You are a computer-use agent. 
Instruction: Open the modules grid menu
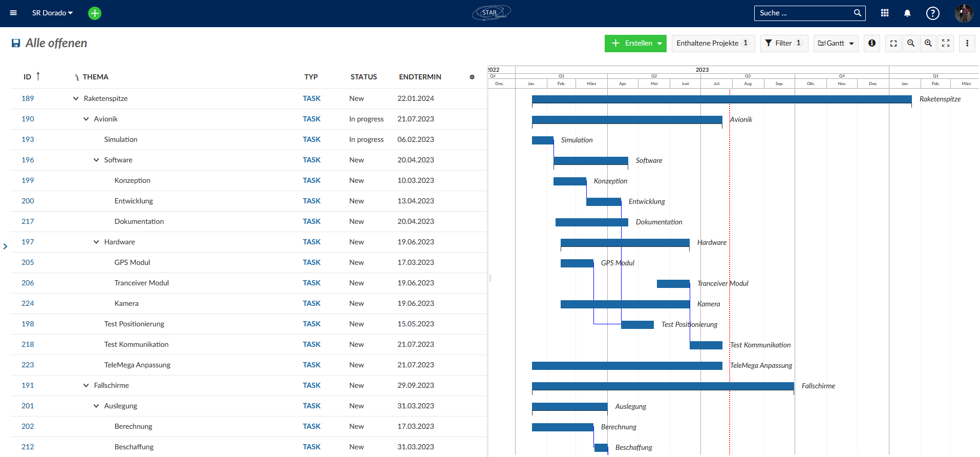885,13
